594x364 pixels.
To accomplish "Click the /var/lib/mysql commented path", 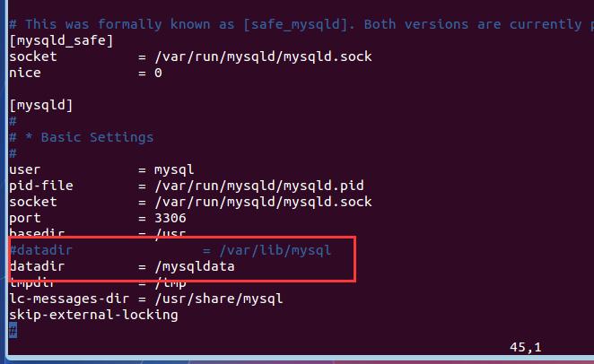I will click(275, 250).
